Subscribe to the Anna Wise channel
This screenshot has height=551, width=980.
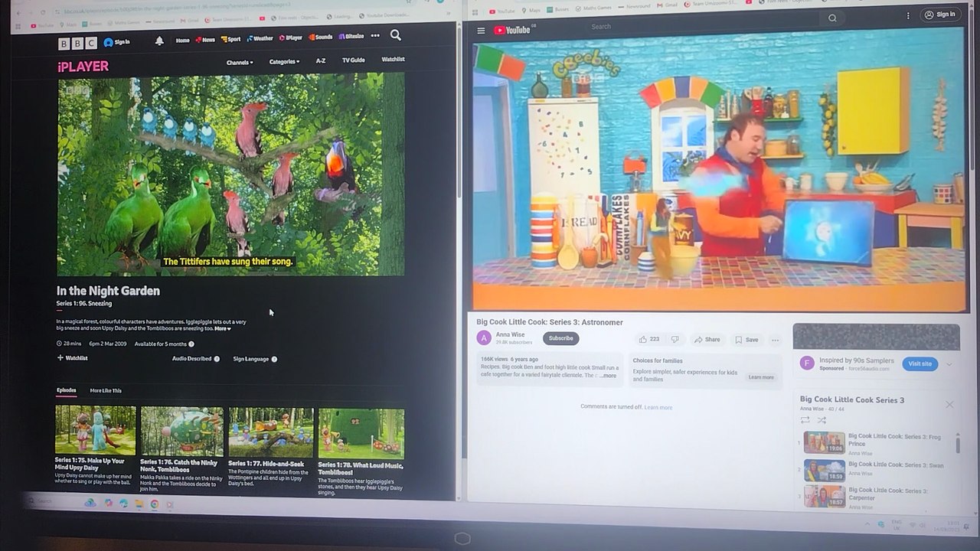[x=560, y=338]
